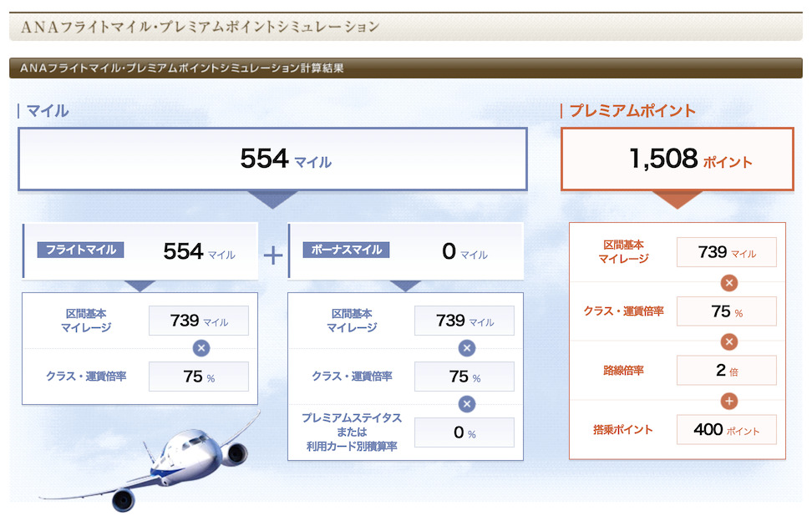
Task: Click the 75% クラス・運賃倍率 field in Flight Mile panel
Action: click(x=198, y=377)
